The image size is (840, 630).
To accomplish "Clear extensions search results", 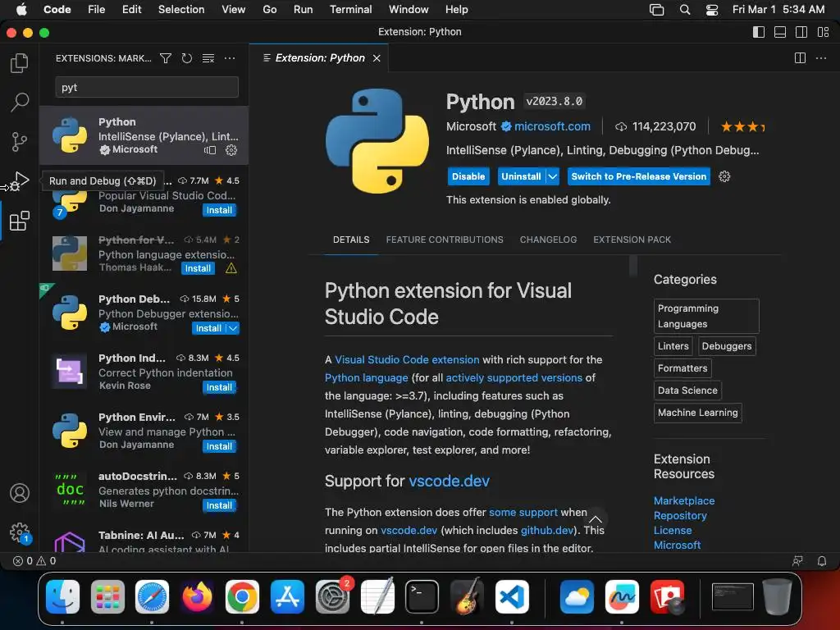I will 208,58.
